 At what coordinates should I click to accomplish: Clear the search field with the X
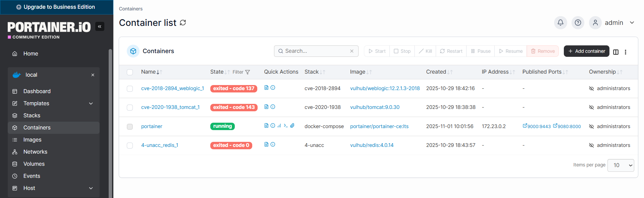pos(352,51)
